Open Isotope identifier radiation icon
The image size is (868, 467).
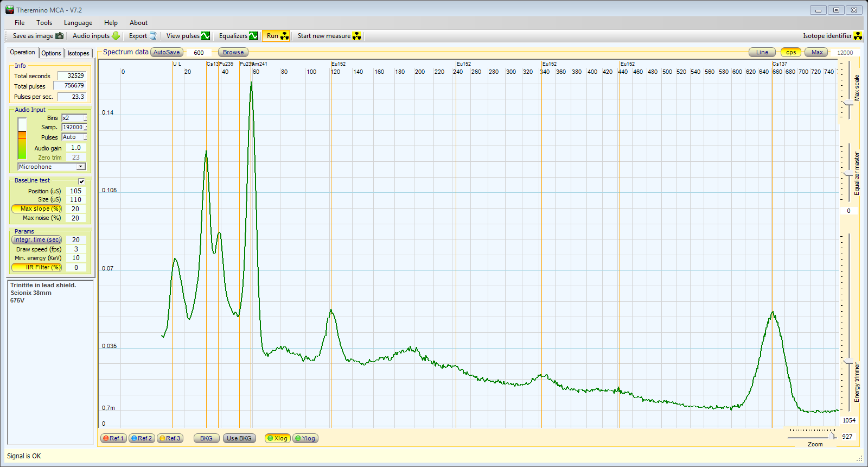tap(858, 36)
